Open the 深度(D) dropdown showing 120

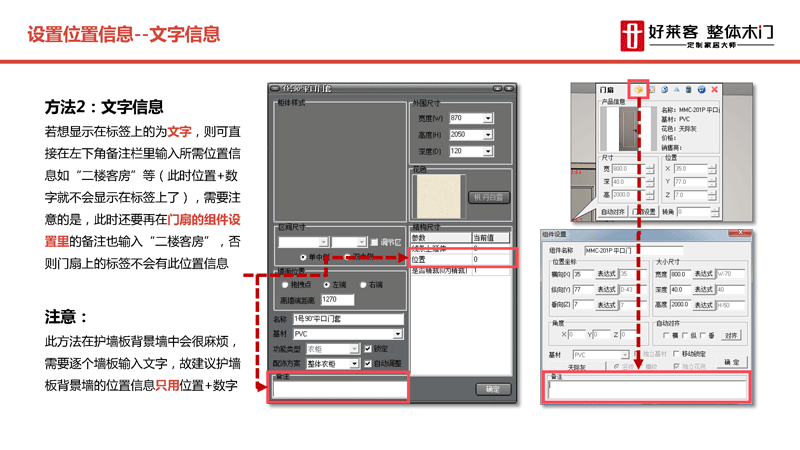coord(488,151)
